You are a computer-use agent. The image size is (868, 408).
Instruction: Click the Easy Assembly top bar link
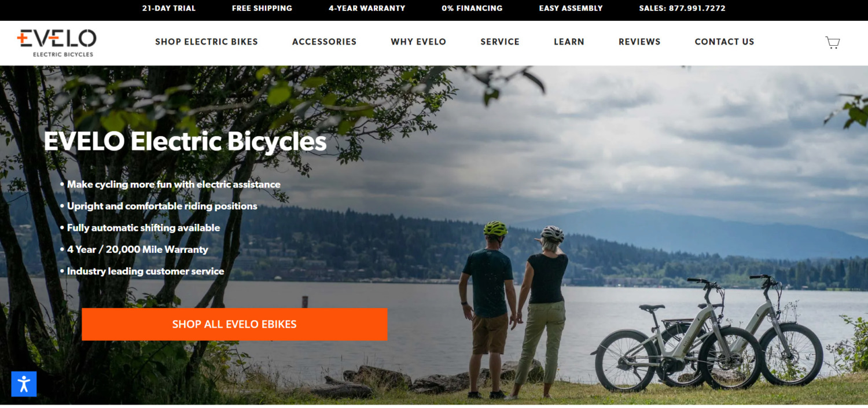click(571, 8)
